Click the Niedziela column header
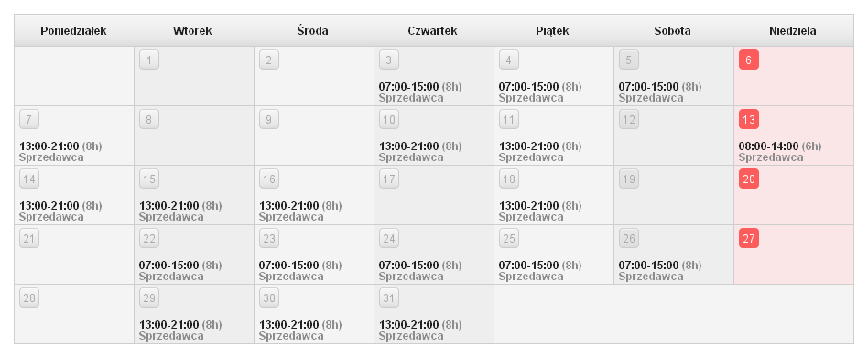Viewport: 868px width, 358px height. (x=793, y=31)
